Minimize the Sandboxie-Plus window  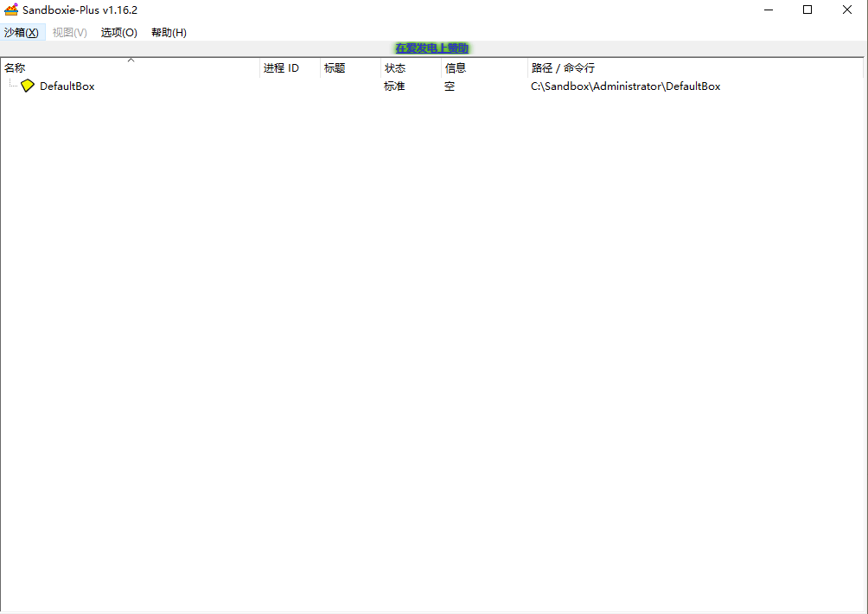[x=769, y=10]
